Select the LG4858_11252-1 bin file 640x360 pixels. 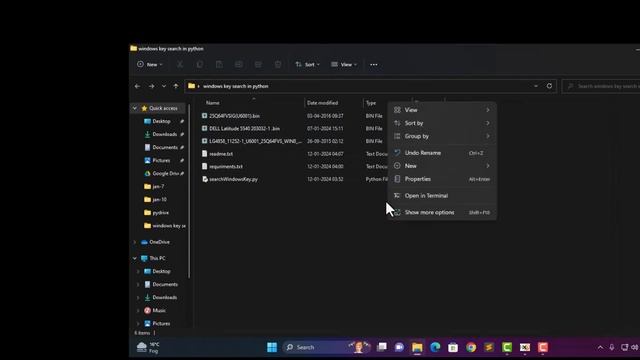pos(256,141)
